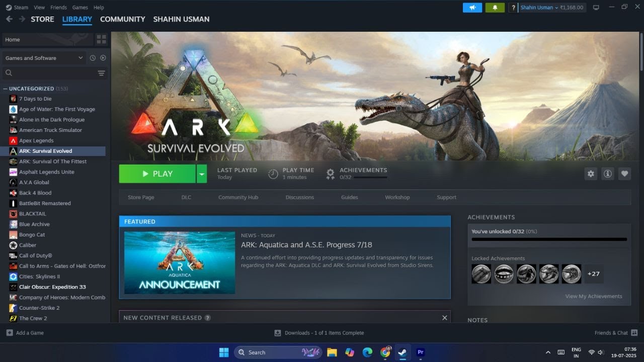Open Windows Start menu
644x362 pixels.
224,352
